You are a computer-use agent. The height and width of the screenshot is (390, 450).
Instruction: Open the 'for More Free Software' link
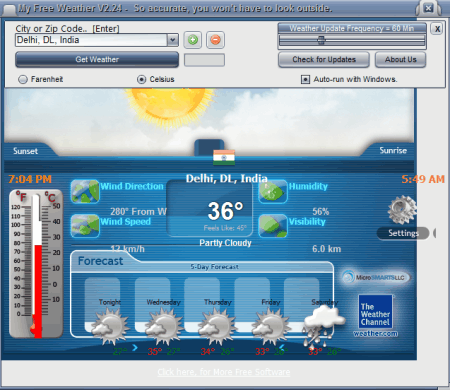tap(224, 372)
